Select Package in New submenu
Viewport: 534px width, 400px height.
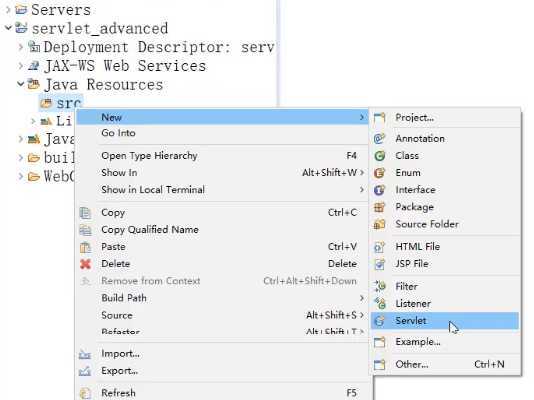click(x=445, y=207)
